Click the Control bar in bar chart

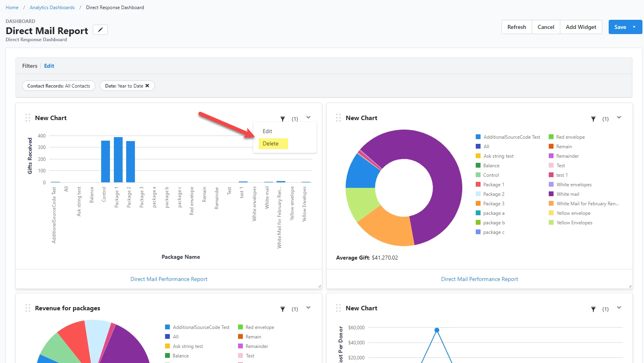pyautogui.click(x=106, y=161)
